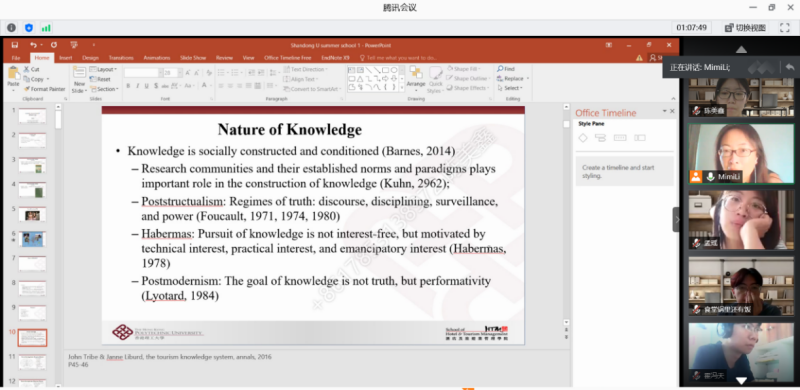This screenshot has height=390, width=800.
Task: Toggle Strikethrough formatting
Action: pyautogui.click(x=165, y=86)
